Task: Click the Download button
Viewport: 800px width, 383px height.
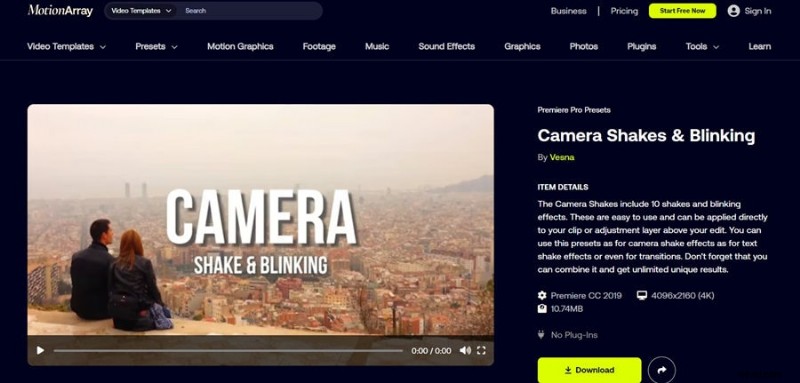Action: click(x=589, y=370)
